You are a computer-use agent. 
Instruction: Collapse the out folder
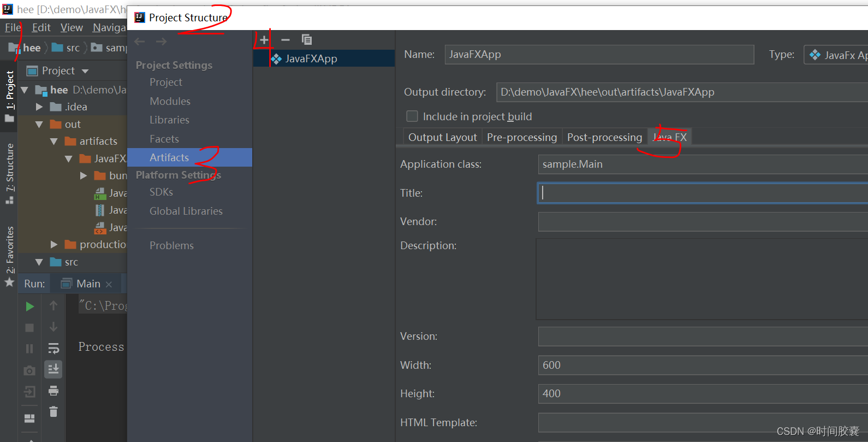tap(39, 125)
